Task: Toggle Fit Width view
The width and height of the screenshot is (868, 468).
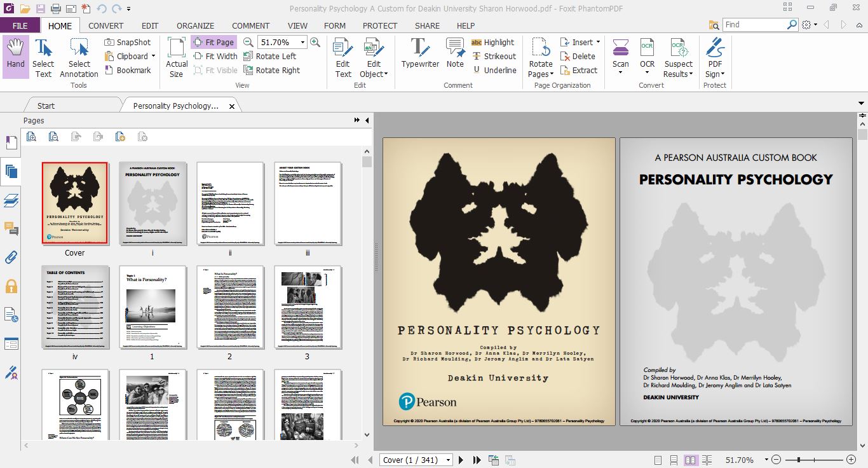Action: point(215,56)
